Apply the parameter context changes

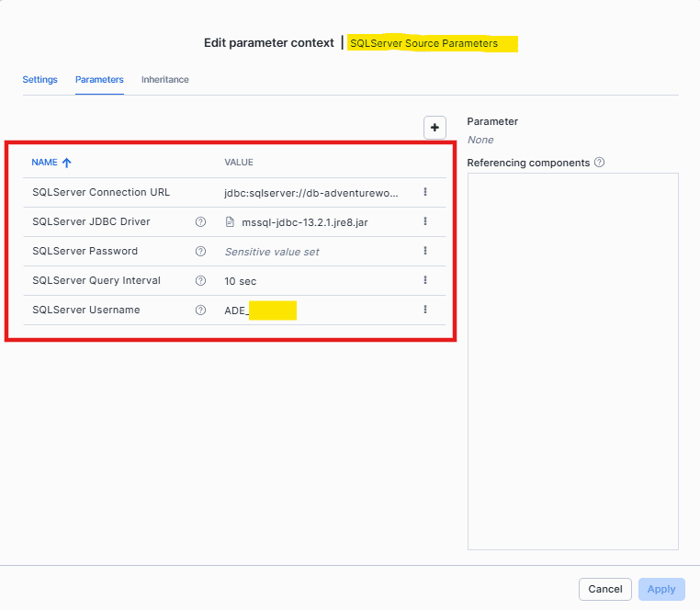click(x=661, y=589)
